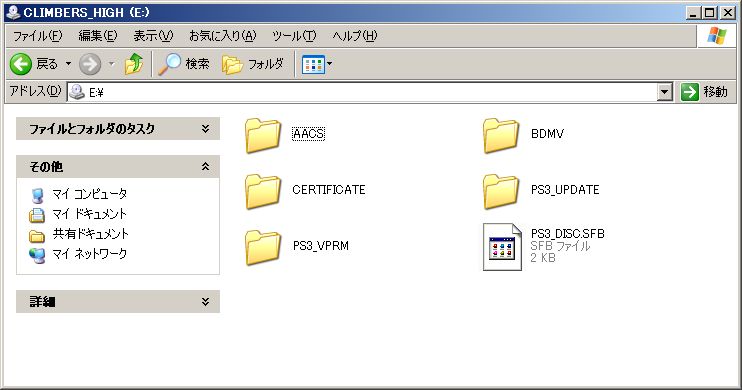The height and width of the screenshot is (390, 742).
Task: Open the ファイル(F) menu
Action: pyautogui.click(x=37, y=36)
